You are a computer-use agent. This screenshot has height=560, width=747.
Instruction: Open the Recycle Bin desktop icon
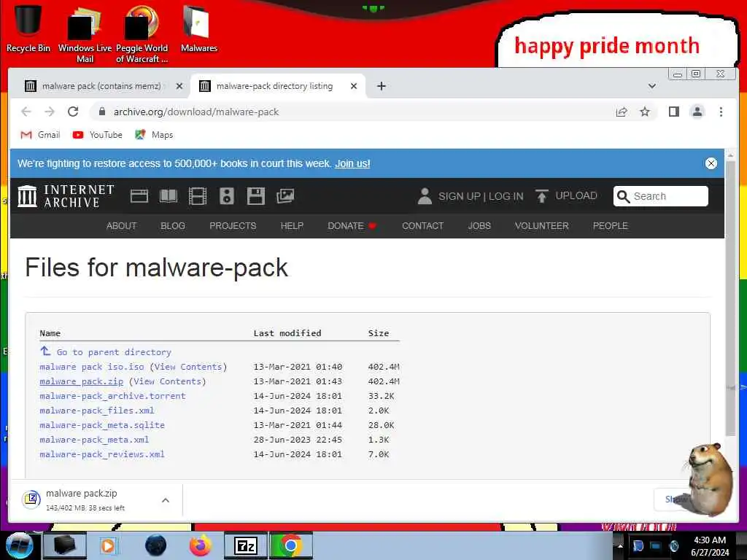pos(28,28)
